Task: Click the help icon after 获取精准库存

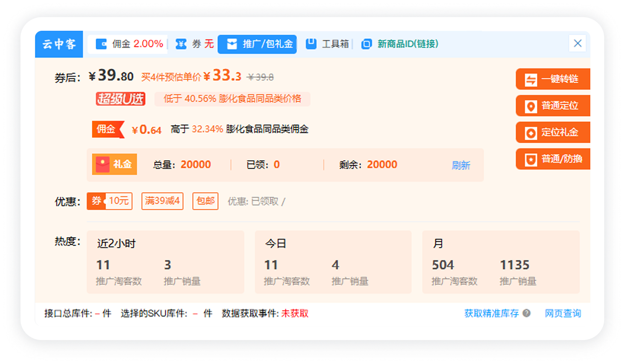Action: click(x=527, y=314)
